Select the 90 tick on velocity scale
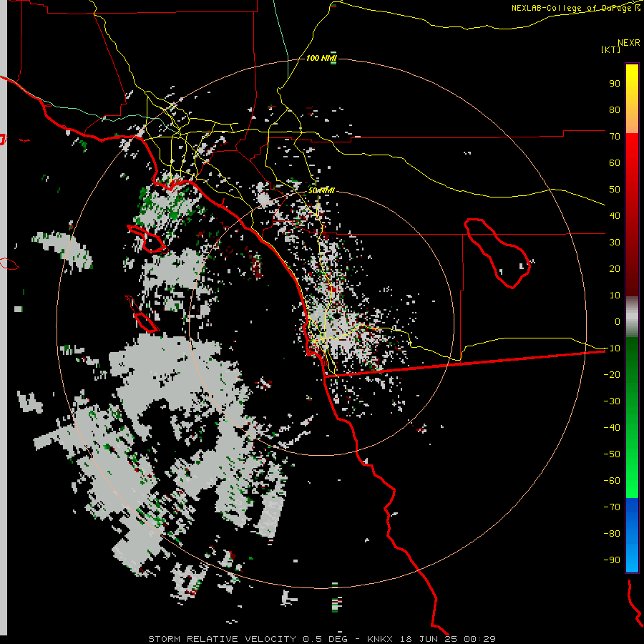 click(615, 84)
